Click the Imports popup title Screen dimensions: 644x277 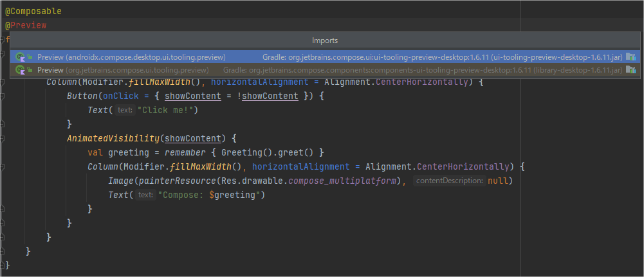pyautogui.click(x=325, y=40)
